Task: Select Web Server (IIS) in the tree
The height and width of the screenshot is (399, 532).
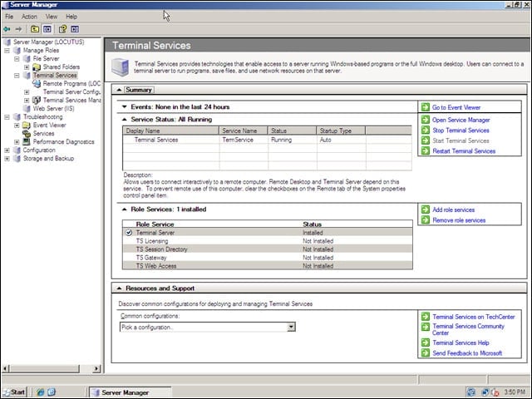Action: pos(53,109)
